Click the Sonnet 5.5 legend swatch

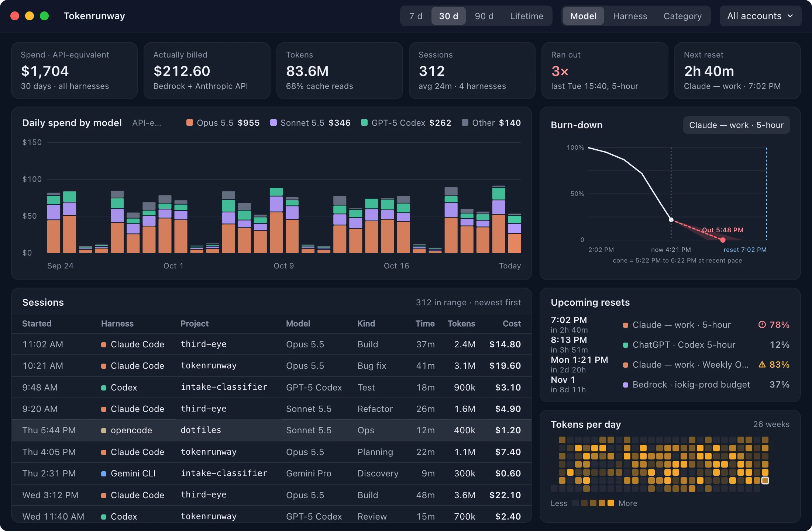point(273,122)
